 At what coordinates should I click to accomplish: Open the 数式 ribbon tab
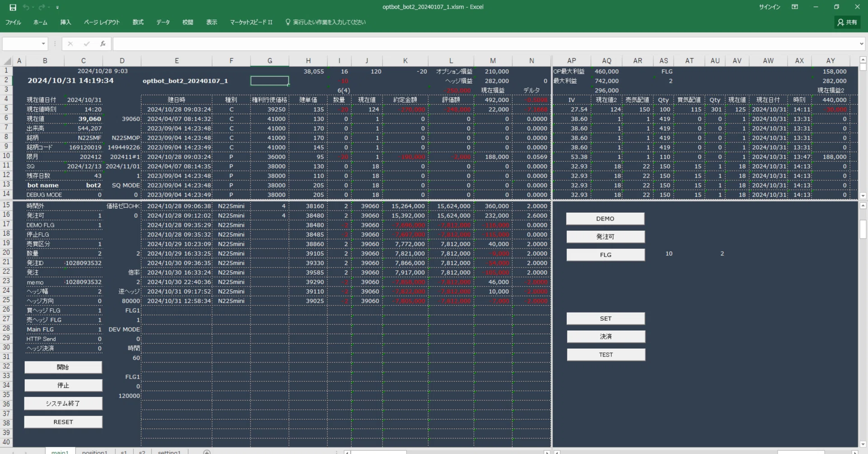138,22
